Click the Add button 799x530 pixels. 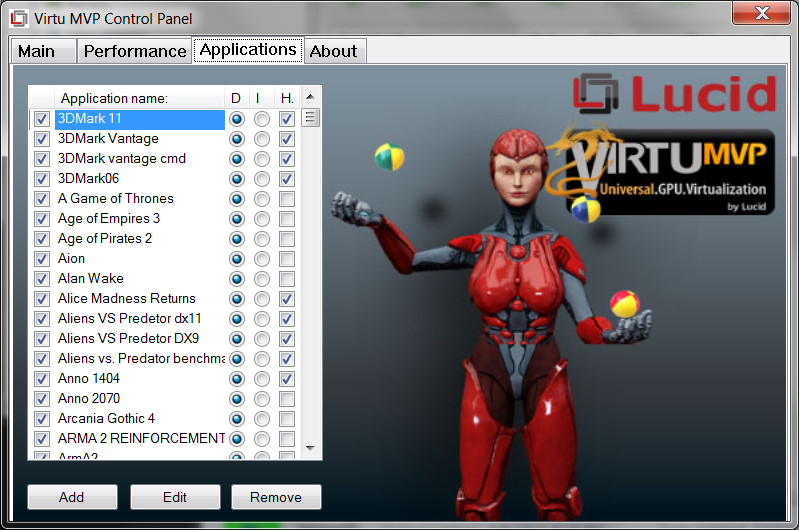coord(72,497)
